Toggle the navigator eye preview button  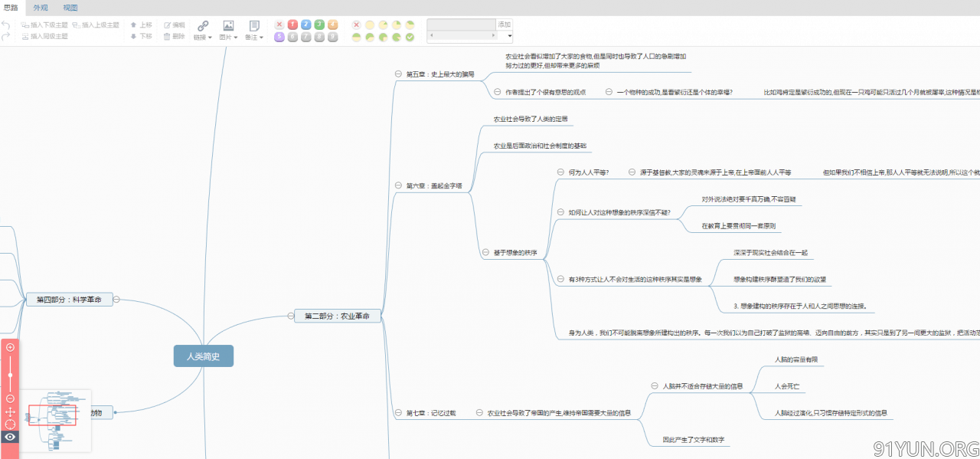[10, 438]
